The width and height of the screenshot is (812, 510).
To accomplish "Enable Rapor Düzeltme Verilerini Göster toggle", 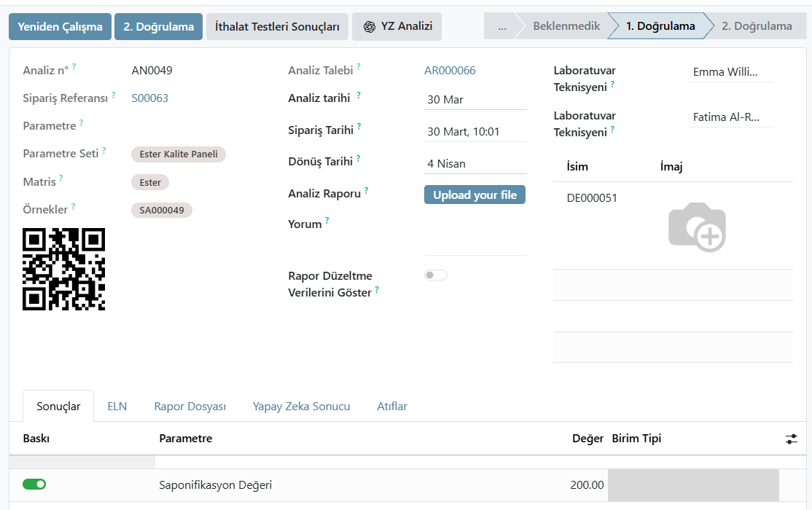I will coord(435,275).
